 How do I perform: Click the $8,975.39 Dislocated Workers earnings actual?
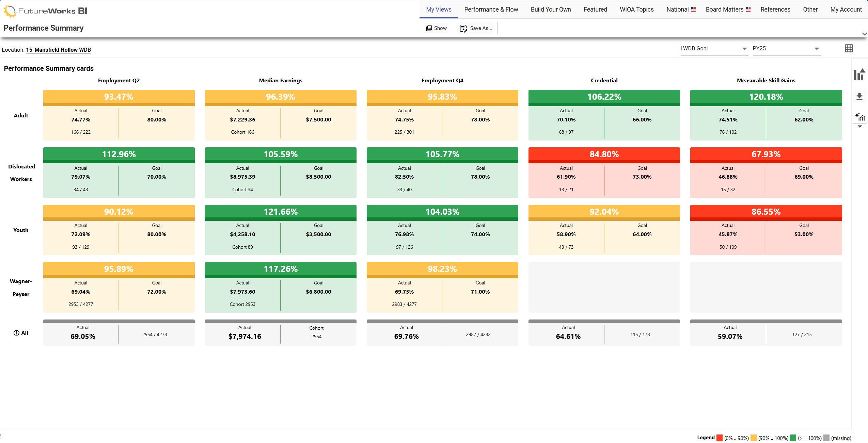242,177
